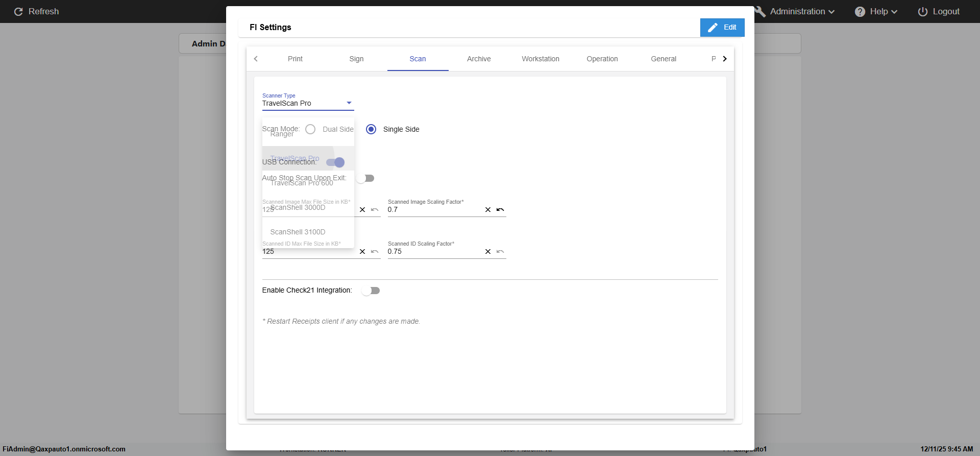
Task: Clear the Scanned ID Scaling Factor value
Action: (487, 252)
